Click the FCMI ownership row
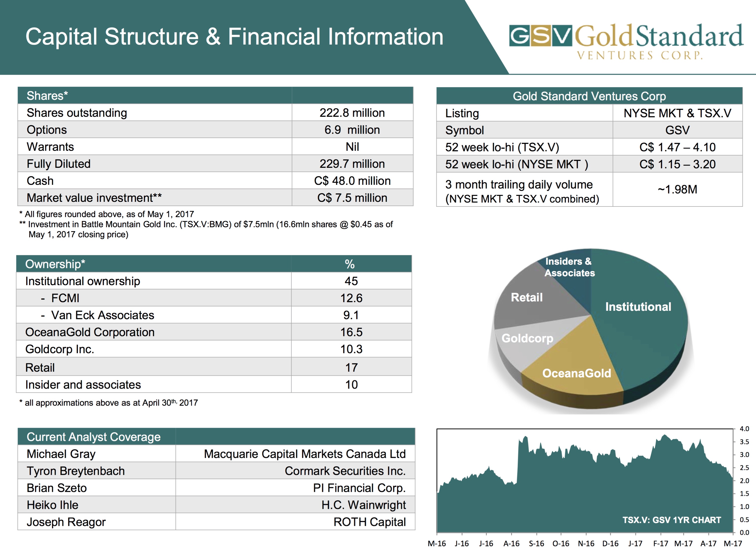756x552 pixels. pyautogui.click(x=65, y=298)
